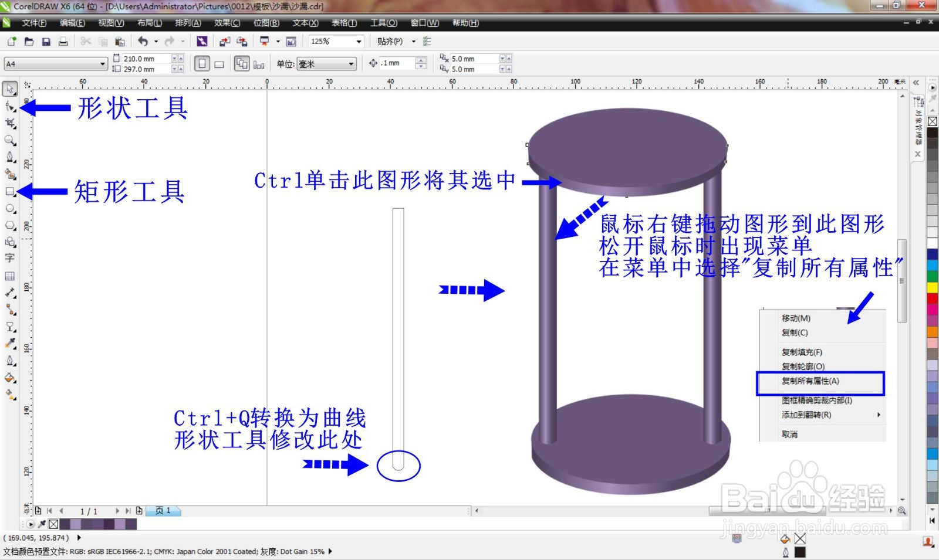
Task: Open the 125% zoom level dropdown
Action: click(358, 41)
